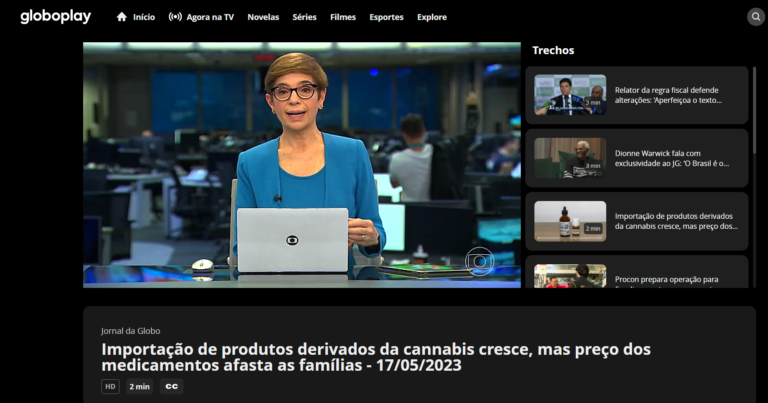Select 'Procon prepara operação para' title
The image size is (768, 403).
coord(667,280)
